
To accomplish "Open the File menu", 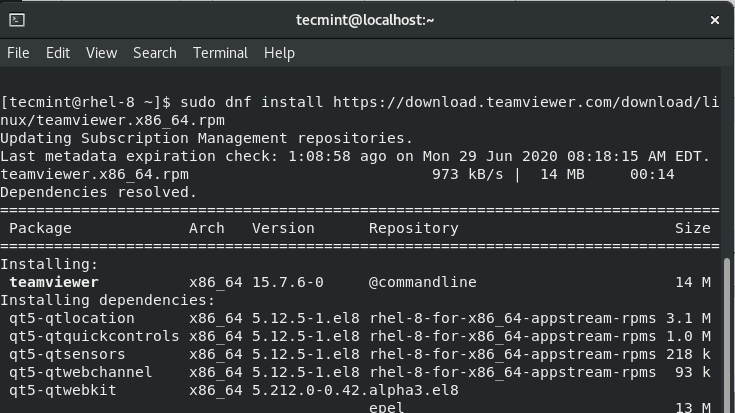I will [18, 53].
